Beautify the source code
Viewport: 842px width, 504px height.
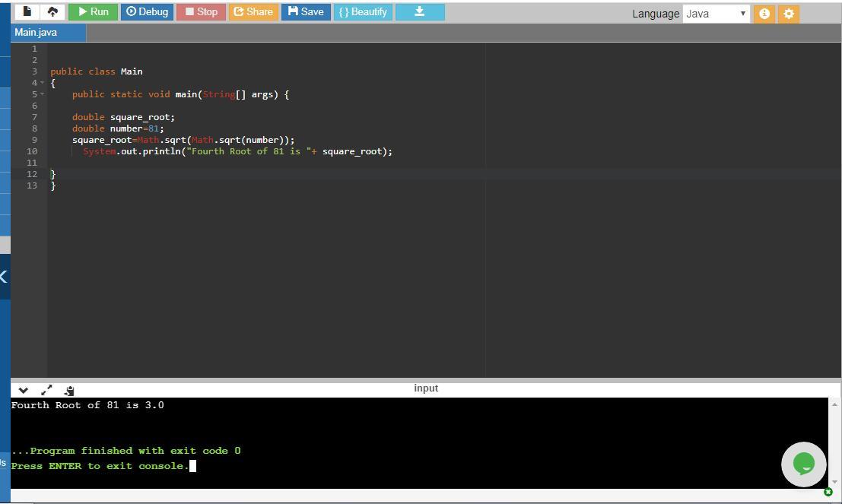363,11
